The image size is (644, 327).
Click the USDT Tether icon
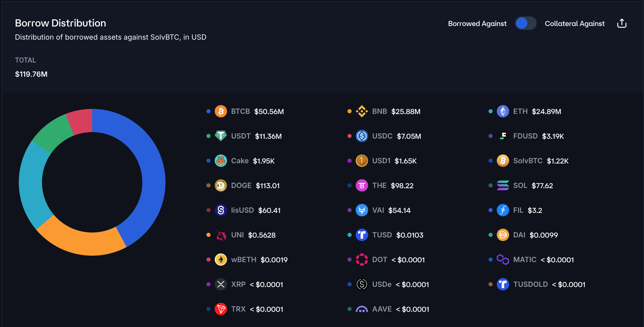[221, 136]
